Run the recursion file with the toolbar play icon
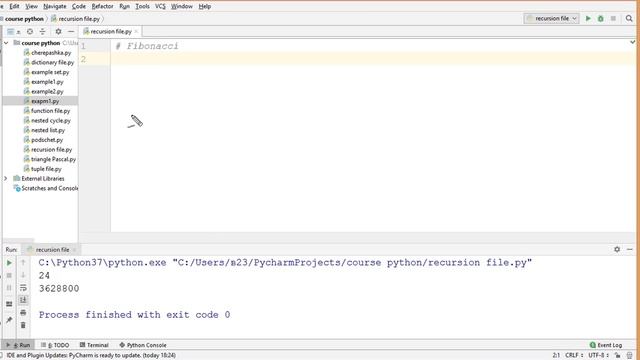This screenshot has width=640, height=360. coord(588,18)
